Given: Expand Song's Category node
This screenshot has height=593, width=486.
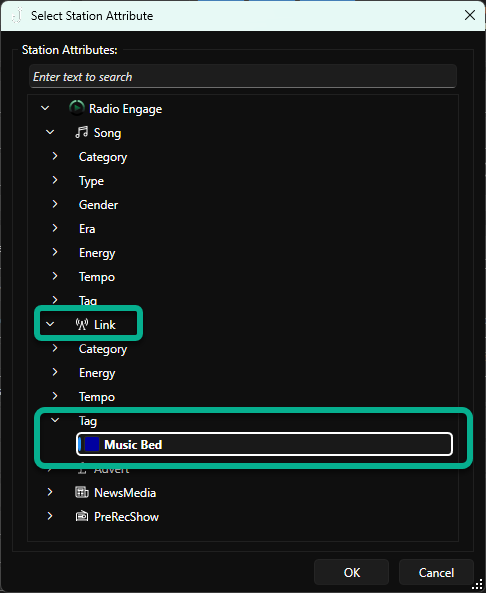Looking at the screenshot, I should click(55, 156).
